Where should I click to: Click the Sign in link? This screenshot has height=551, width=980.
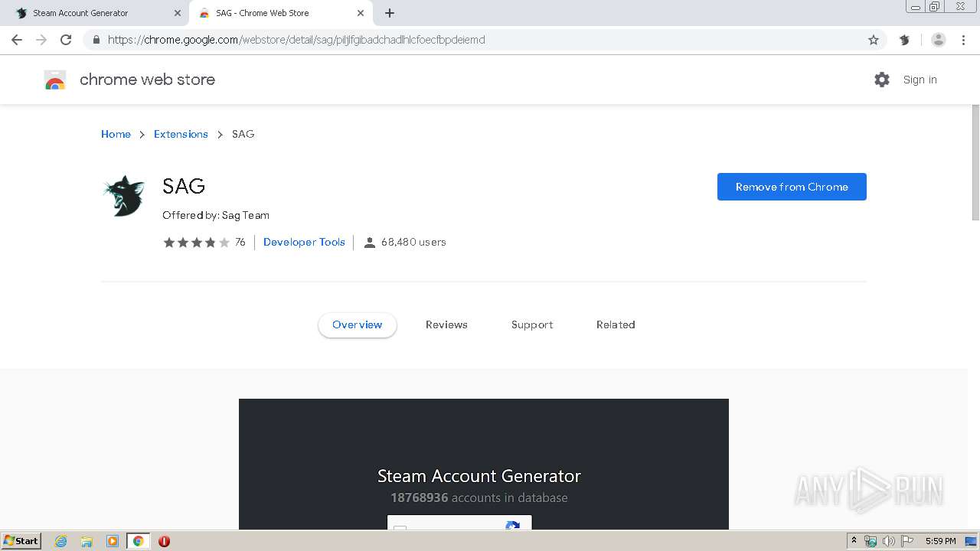920,80
